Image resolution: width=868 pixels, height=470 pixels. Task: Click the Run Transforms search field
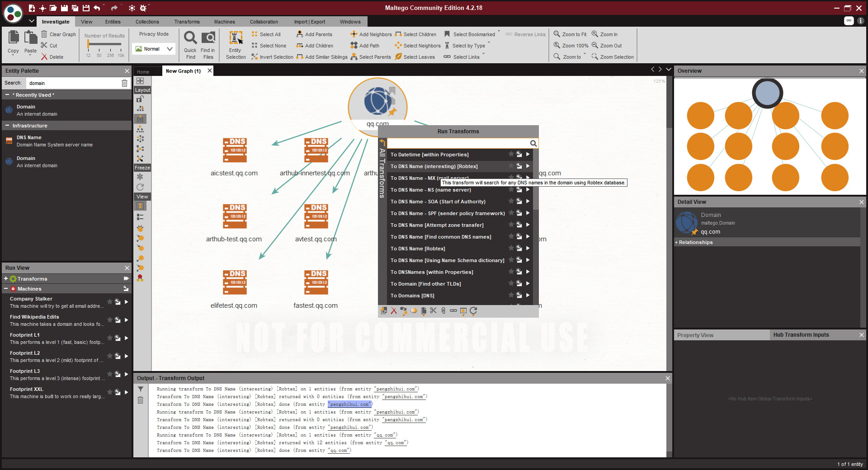pos(458,143)
